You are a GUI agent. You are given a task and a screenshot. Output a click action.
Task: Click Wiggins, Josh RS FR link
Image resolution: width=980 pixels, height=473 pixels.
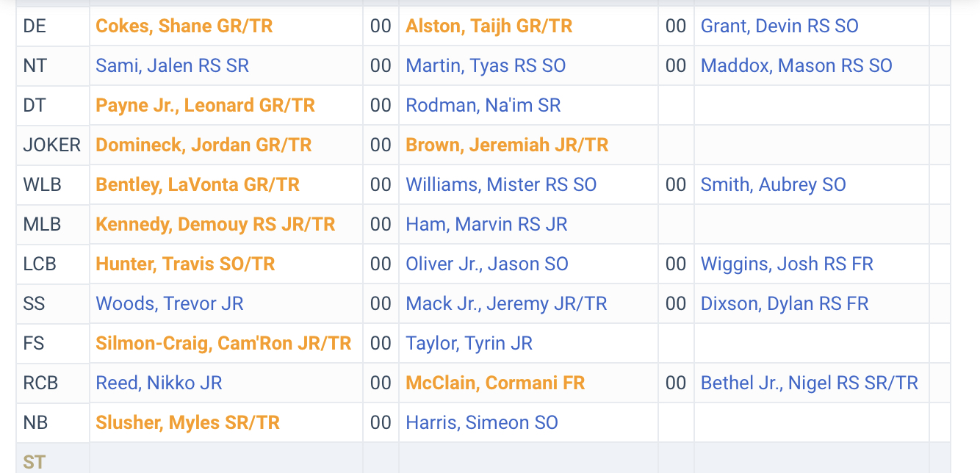tap(787, 264)
